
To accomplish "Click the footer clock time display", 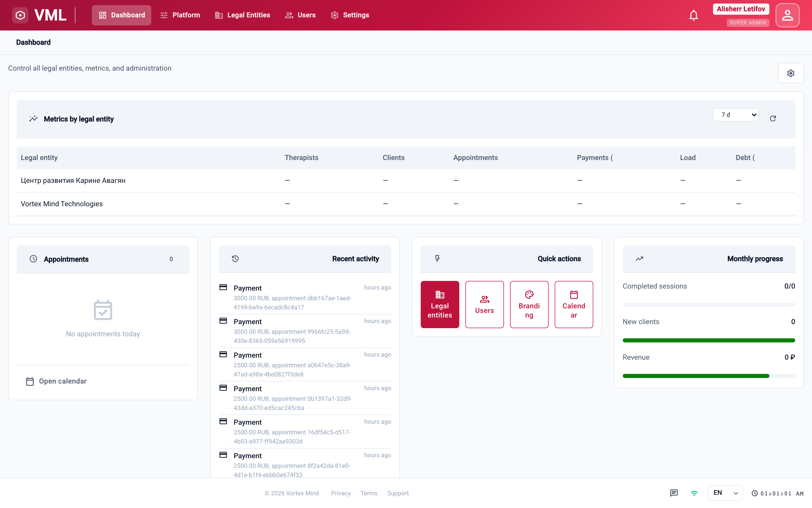I will point(778,493).
